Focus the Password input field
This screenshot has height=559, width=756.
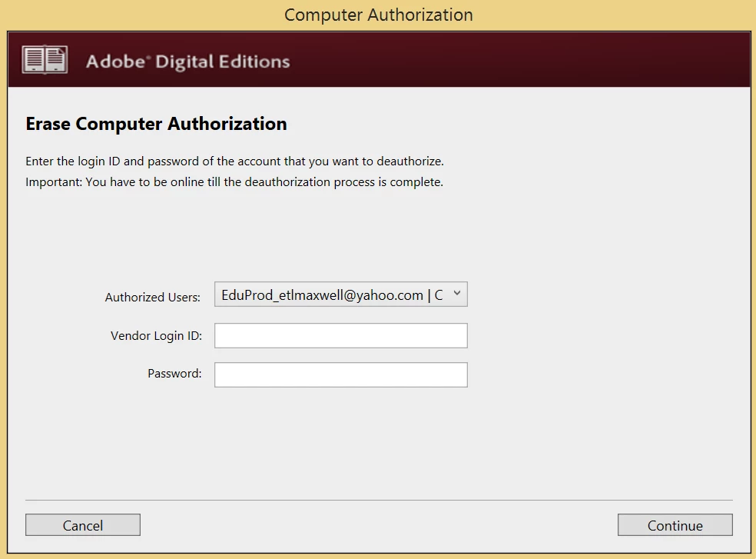[341, 374]
